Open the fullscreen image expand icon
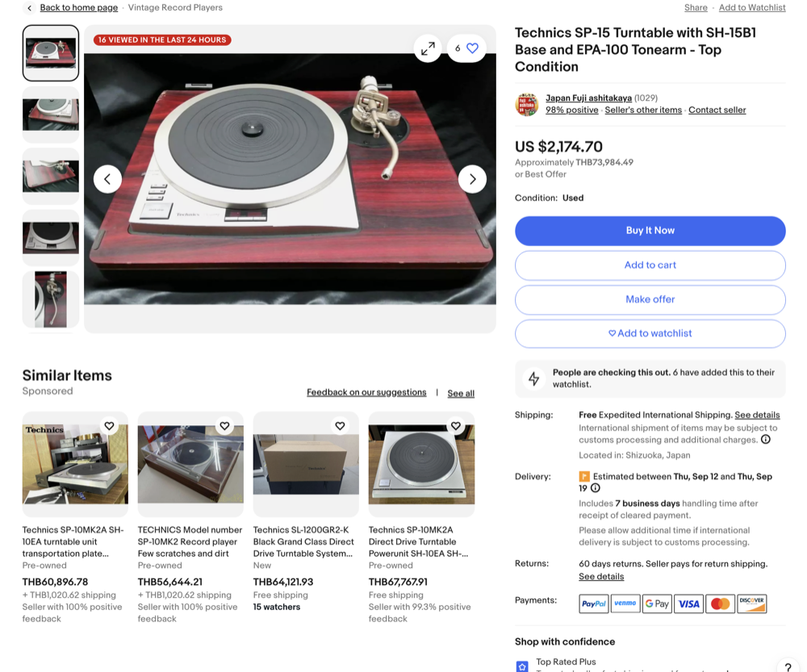The width and height of the screenshot is (807, 672). click(428, 48)
